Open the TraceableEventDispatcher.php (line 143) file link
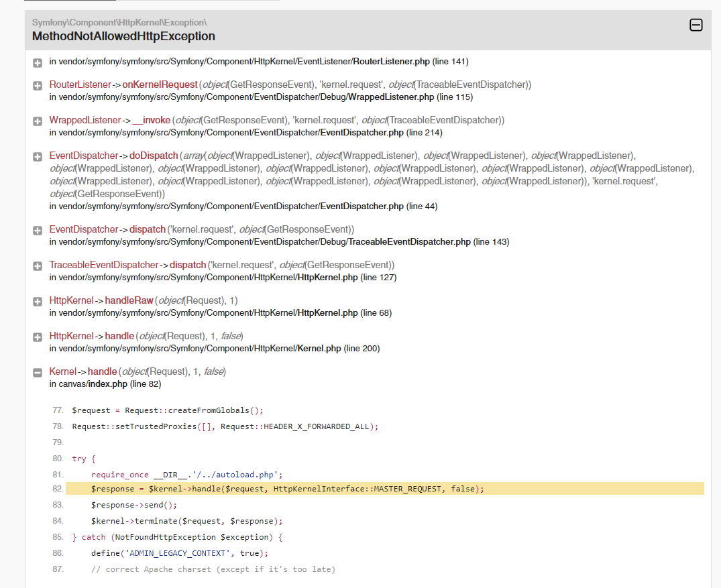Image resolution: width=721 pixels, height=588 pixels. [x=280, y=242]
